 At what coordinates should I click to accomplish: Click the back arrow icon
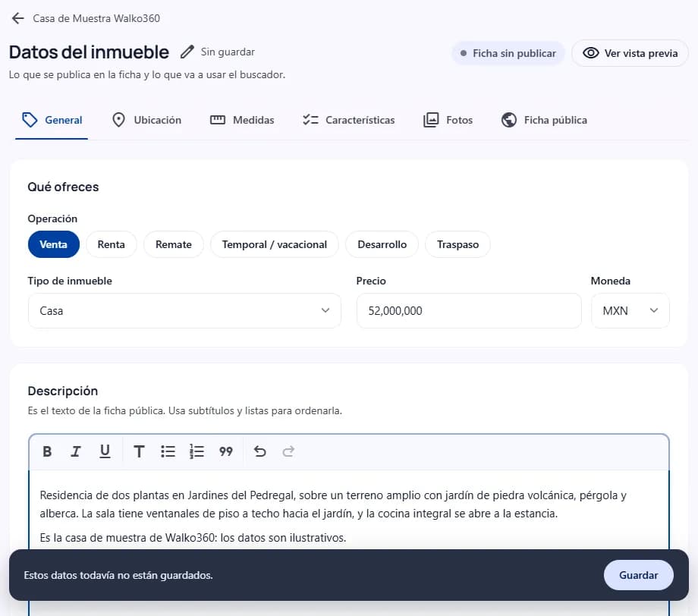17,18
